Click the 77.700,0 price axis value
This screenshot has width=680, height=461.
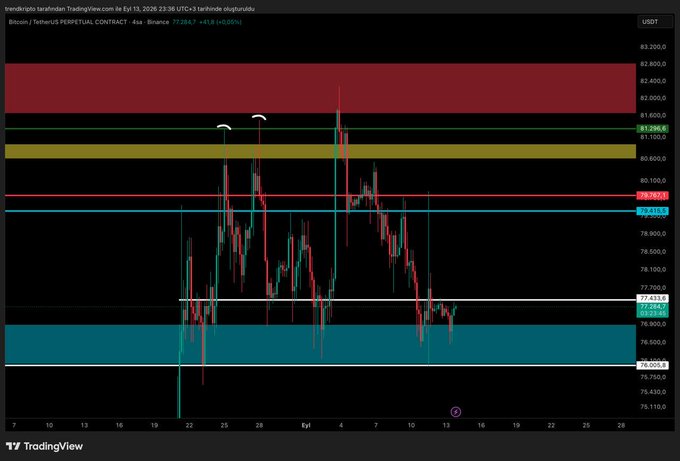click(653, 288)
